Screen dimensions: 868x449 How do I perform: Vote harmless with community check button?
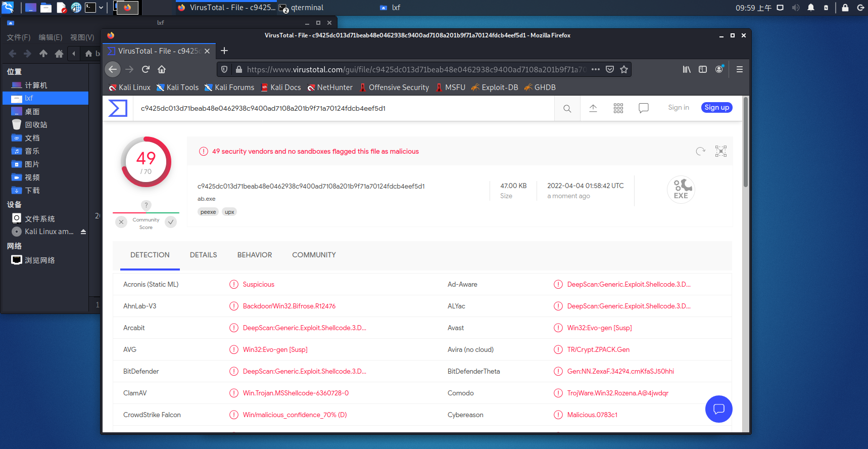[x=171, y=222]
